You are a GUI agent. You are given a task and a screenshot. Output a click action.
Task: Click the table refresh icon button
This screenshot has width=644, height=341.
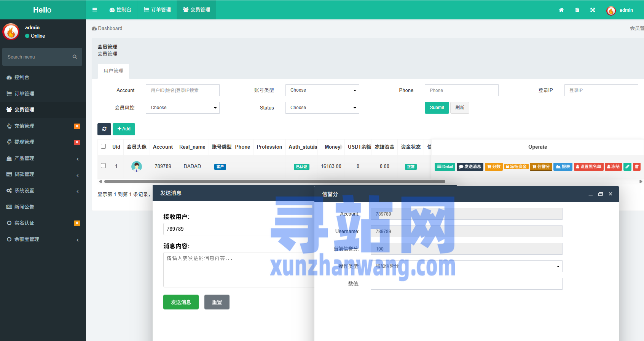click(104, 129)
